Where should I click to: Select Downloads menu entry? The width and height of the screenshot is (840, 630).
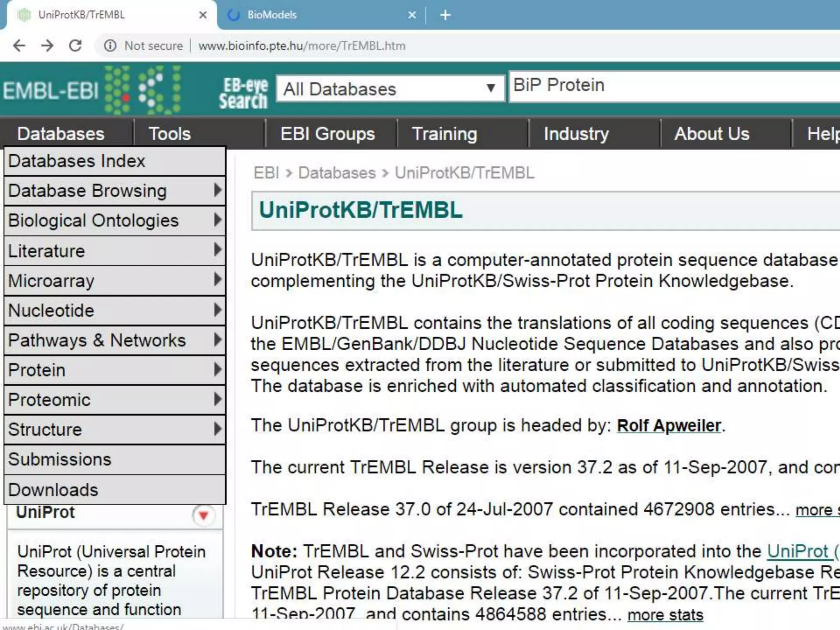pos(115,490)
